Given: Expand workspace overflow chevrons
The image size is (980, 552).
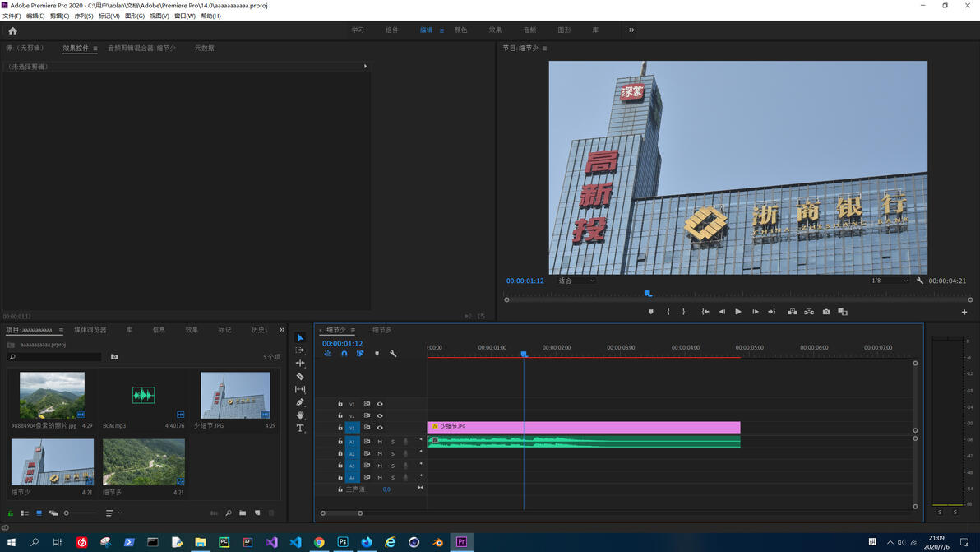Looking at the screenshot, I should 631,30.
